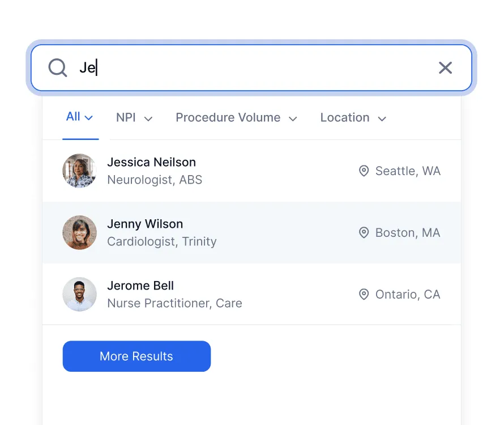The width and height of the screenshot is (504, 425).
Task: Open Jessica Neilson's avatar photo
Action: [80, 171]
